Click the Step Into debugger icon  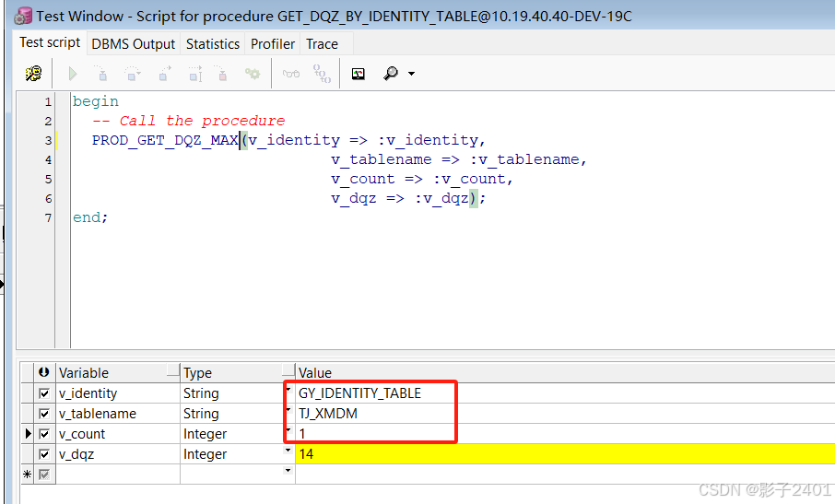(x=101, y=74)
